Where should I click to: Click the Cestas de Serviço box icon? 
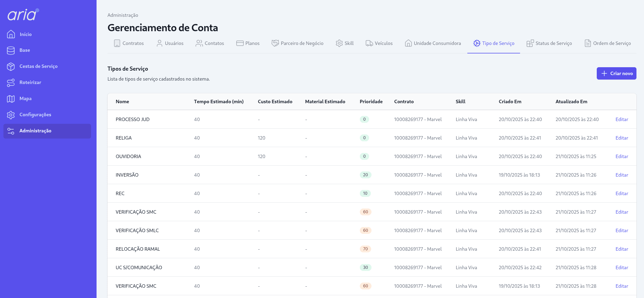click(x=11, y=67)
